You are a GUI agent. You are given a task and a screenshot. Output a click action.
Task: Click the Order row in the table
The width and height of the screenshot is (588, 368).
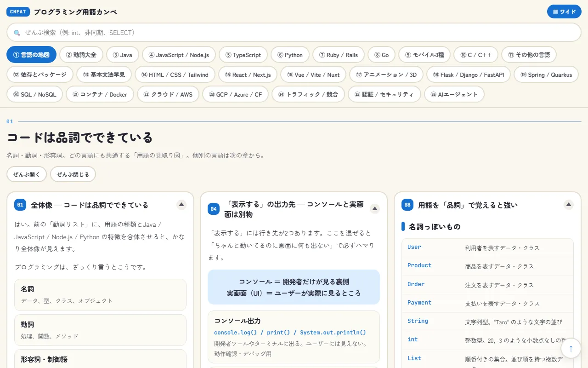point(487,285)
